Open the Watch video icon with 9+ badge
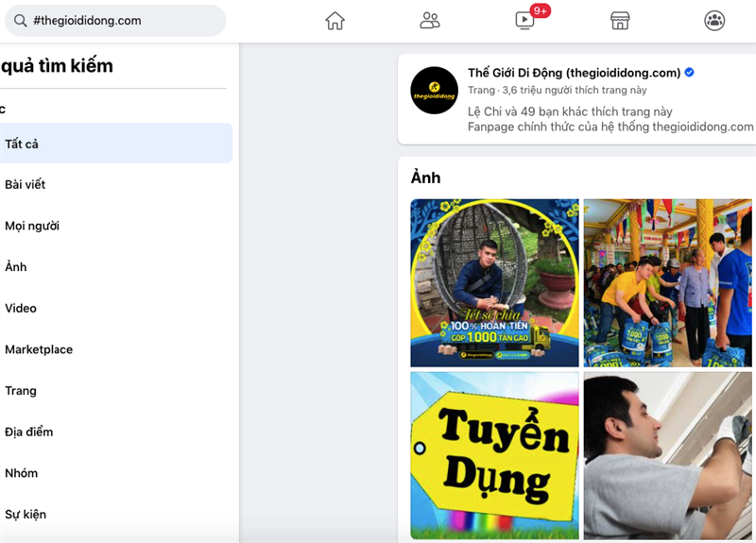This screenshot has width=756, height=543. click(525, 21)
